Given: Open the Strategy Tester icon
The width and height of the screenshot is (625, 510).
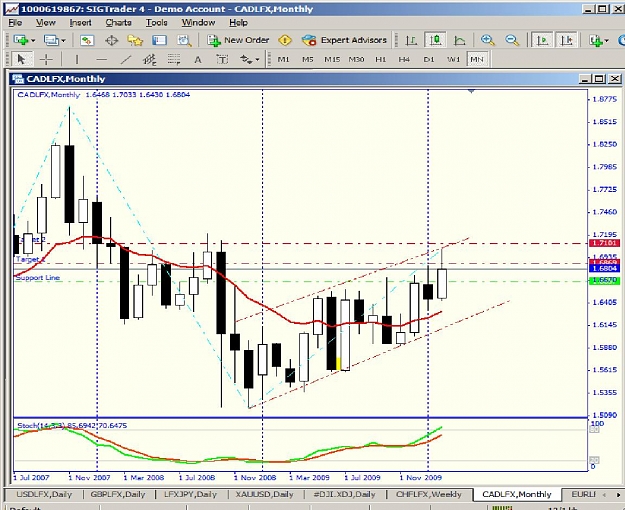Looking at the screenshot, I should pyautogui.click(x=184, y=40).
